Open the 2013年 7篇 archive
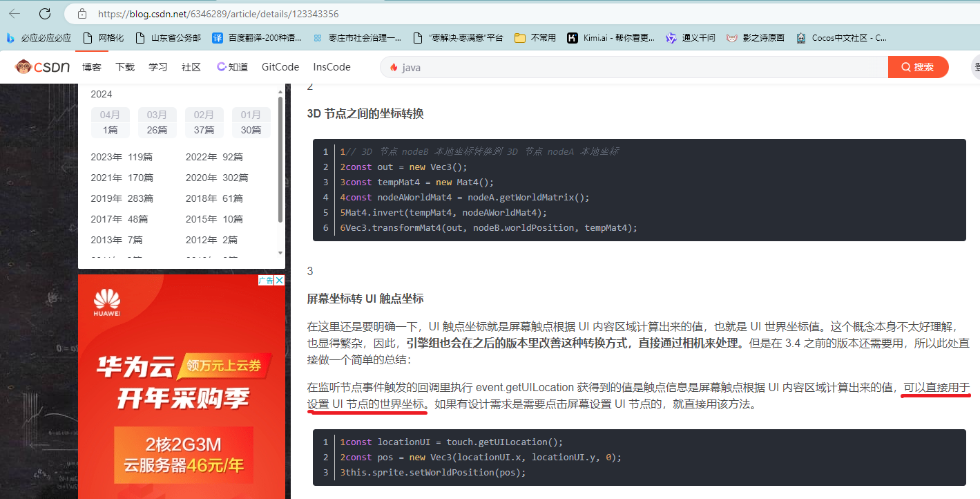Screen dimensions: 980x499 (117, 240)
